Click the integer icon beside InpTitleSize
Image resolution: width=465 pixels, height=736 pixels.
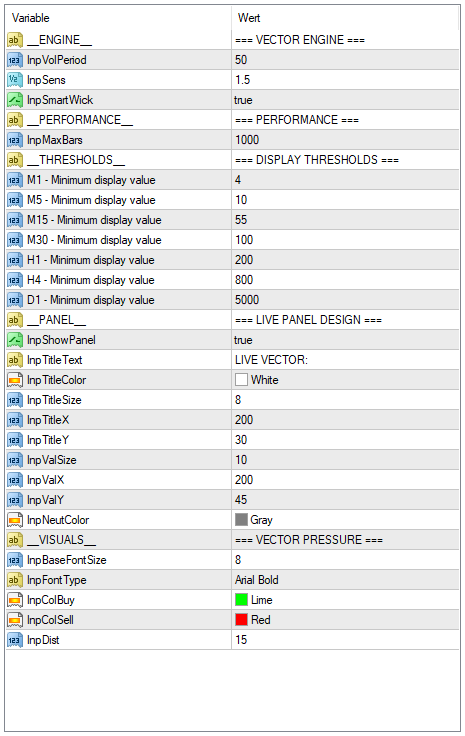(x=15, y=400)
